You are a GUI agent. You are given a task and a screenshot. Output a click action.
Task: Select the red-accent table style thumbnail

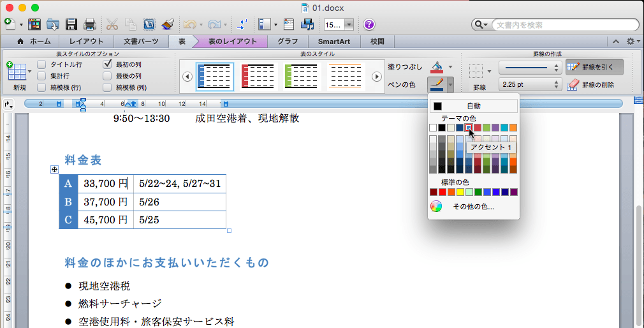(x=257, y=77)
